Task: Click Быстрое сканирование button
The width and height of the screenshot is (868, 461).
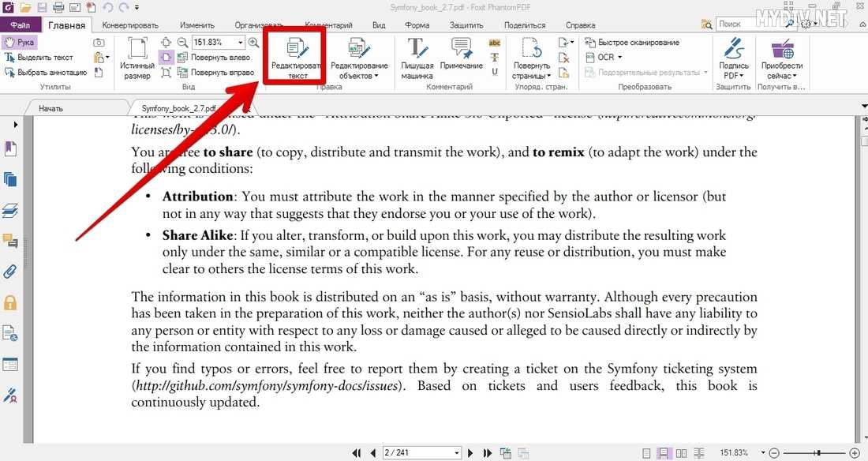Action: (x=633, y=43)
